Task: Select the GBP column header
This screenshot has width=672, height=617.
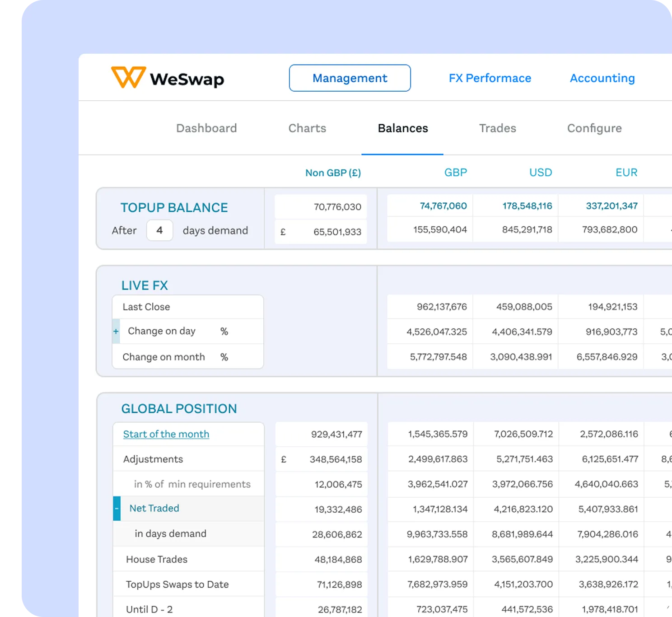Action: pyautogui.click(x=455, y=173)
